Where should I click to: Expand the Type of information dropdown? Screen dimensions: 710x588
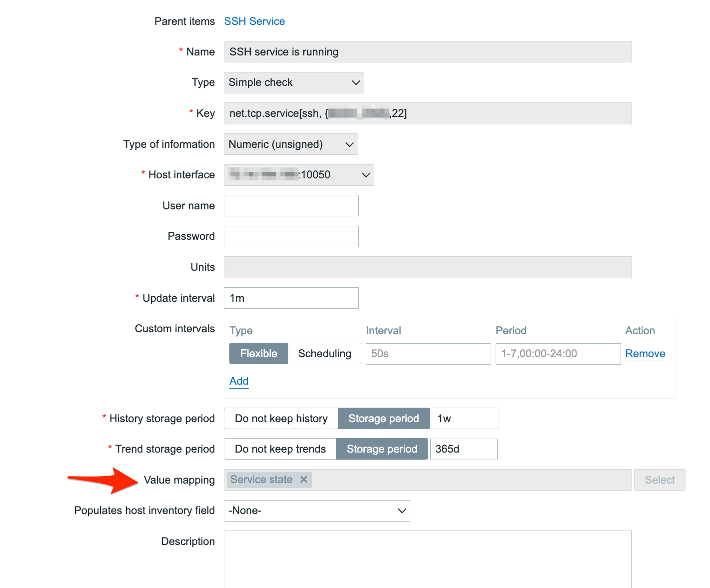point(291,144)
